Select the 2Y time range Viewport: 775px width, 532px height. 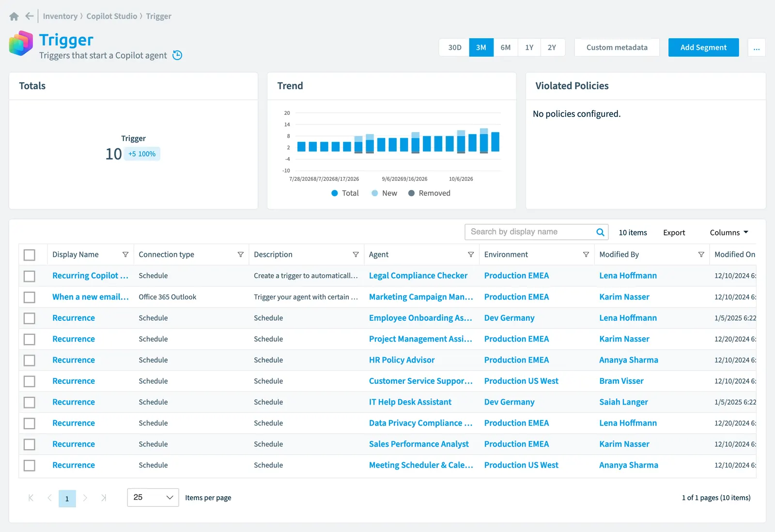point(552,47)
